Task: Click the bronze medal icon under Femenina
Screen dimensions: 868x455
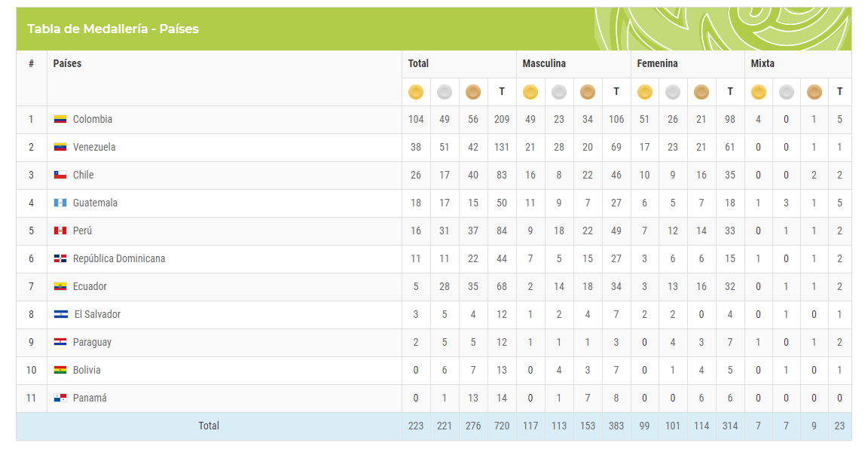Action: 701,92
